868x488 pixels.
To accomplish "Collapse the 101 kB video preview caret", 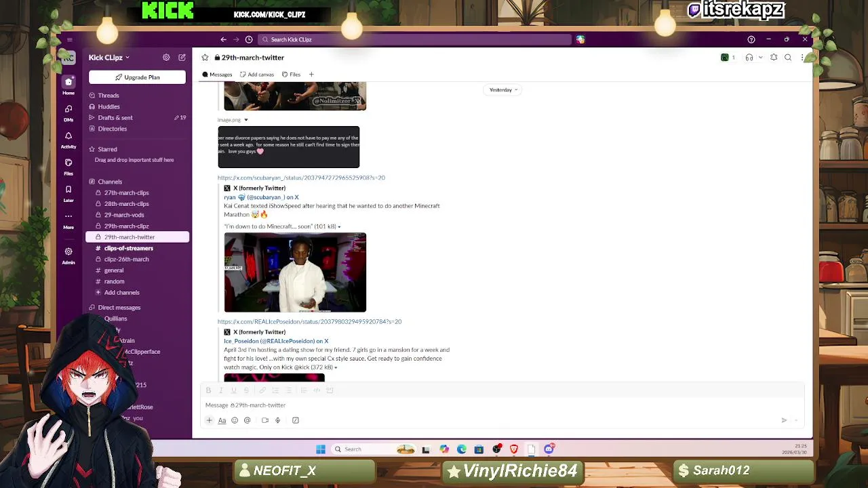I will [x=339, y=226].
